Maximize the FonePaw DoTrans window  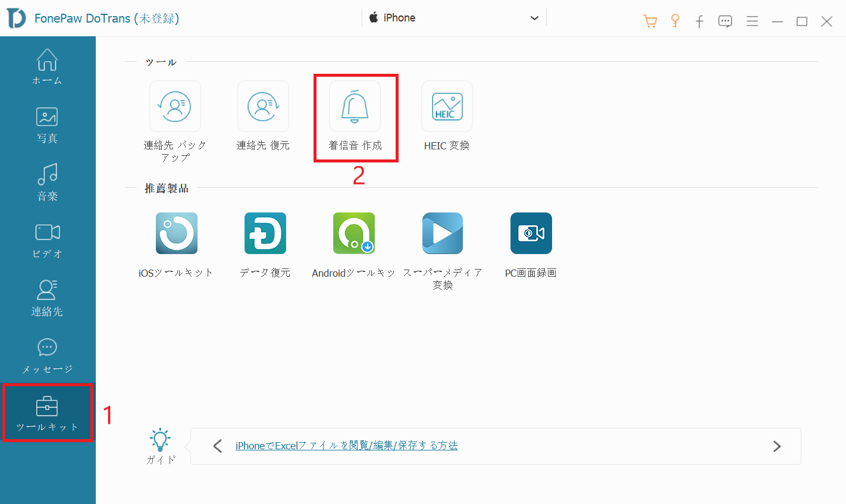[x=802, y=21]
